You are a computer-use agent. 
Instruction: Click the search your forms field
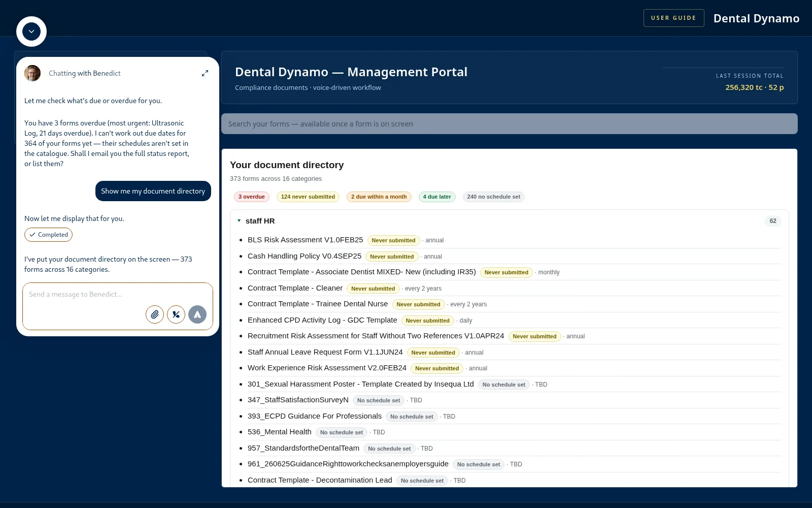click(x=509, y=124)
